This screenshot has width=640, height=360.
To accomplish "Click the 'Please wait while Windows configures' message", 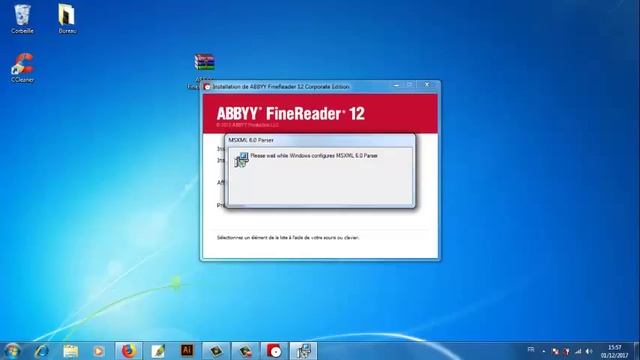I will 313,156.
